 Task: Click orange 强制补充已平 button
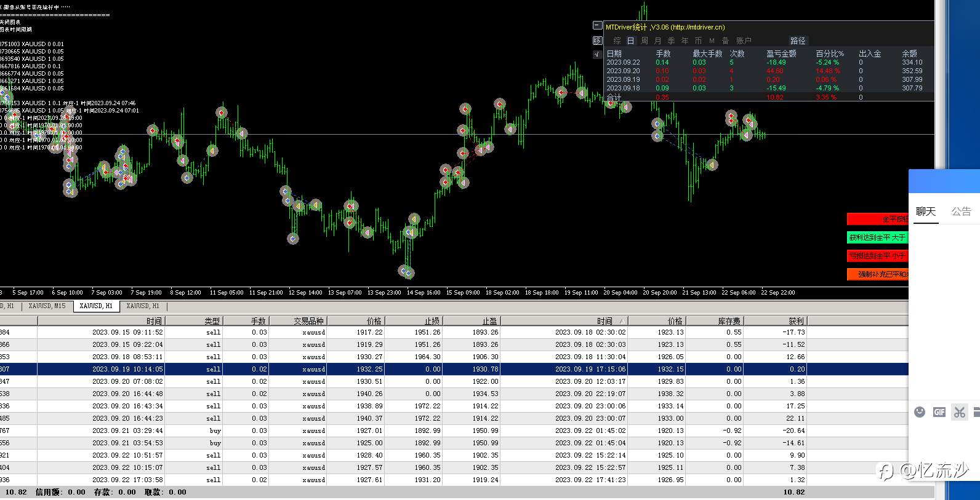[x=878, y=274]
